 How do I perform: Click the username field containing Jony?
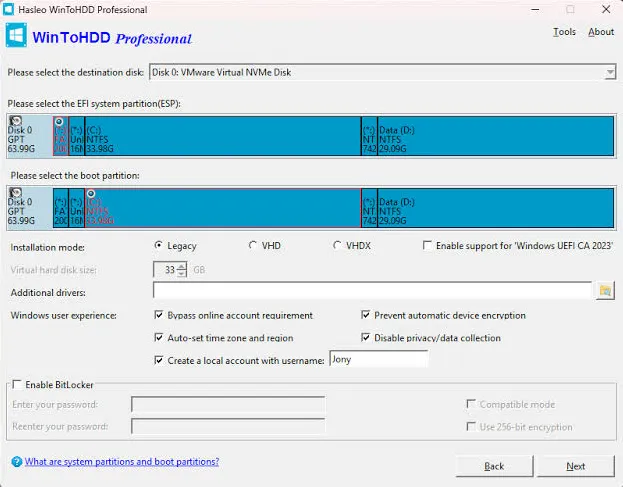click(379, 359)
